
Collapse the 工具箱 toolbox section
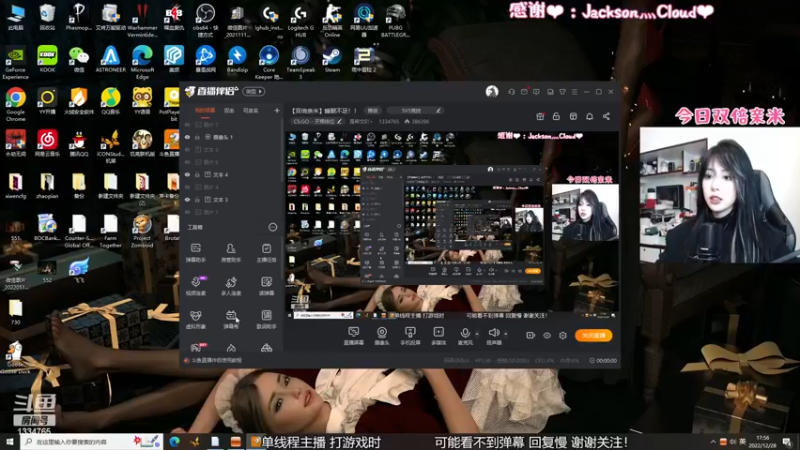272,227
